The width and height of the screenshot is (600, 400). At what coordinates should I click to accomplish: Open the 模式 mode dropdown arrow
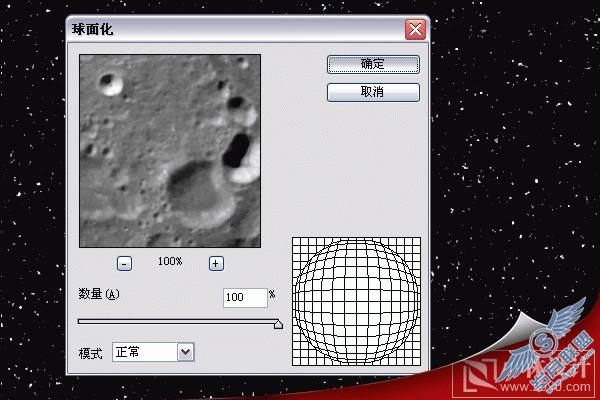186,352
